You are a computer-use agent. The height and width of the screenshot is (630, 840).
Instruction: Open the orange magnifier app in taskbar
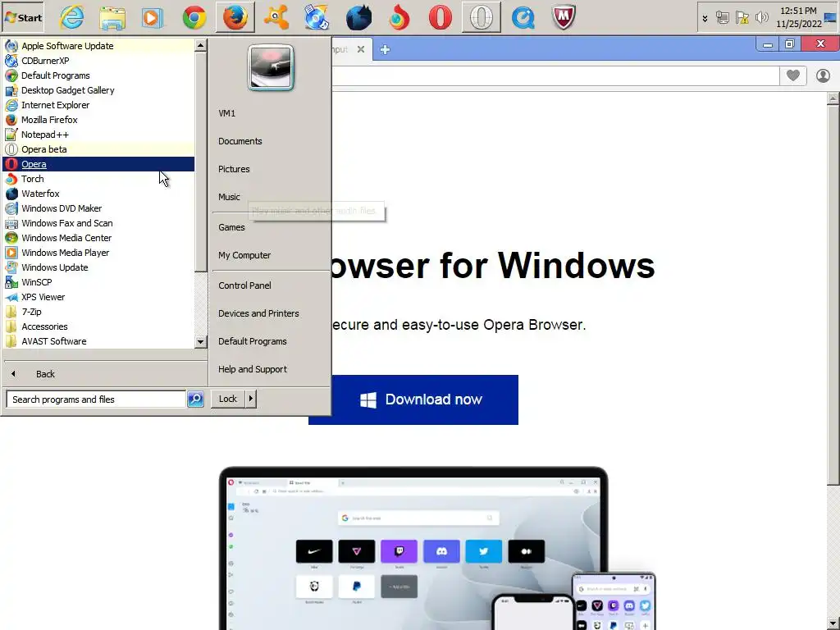point(276,17)
